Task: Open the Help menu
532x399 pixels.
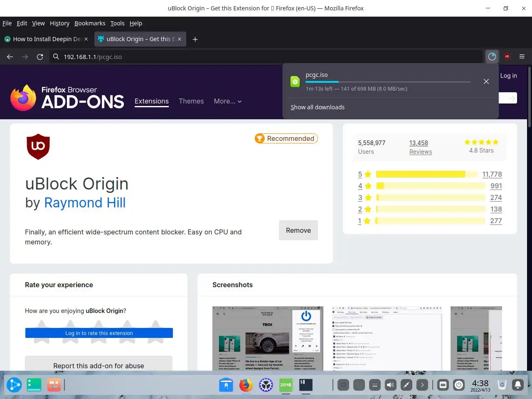Action: (135, 23)
